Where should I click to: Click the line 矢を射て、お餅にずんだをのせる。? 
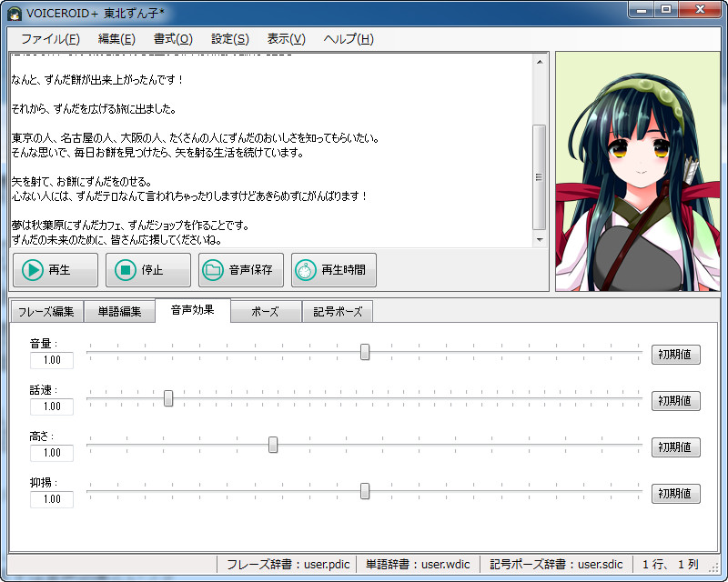coord(81,182)
